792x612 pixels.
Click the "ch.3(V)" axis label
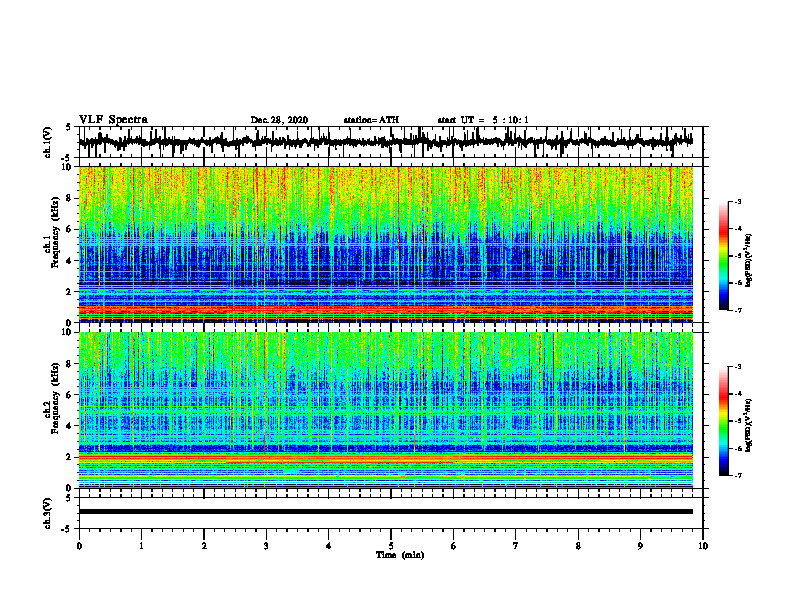48,513
